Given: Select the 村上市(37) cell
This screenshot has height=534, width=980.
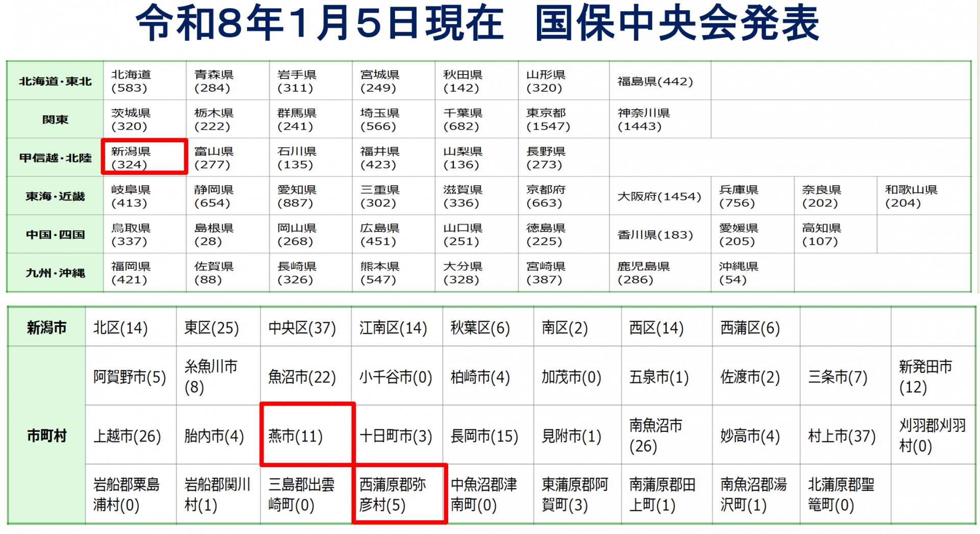Looking at the screenshot, I should [x=845, y=436].
